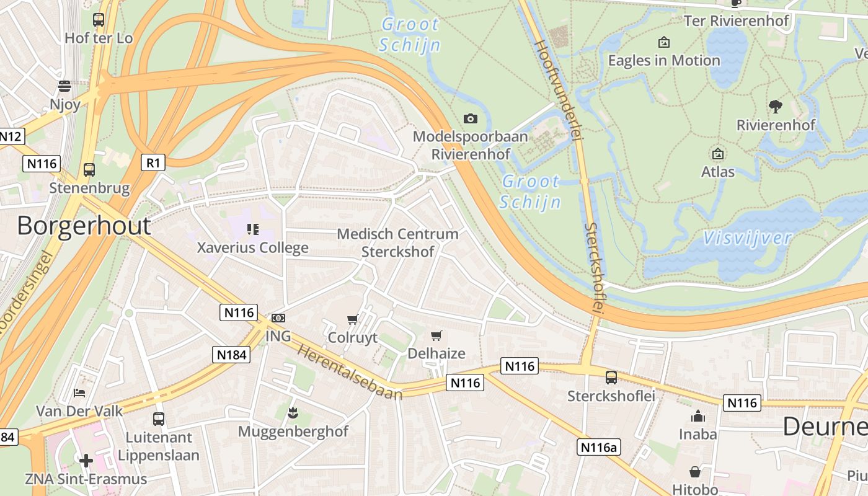Select the N184 road shield
This screenshot has height=496, width=868.
click(x=231, y=355)
